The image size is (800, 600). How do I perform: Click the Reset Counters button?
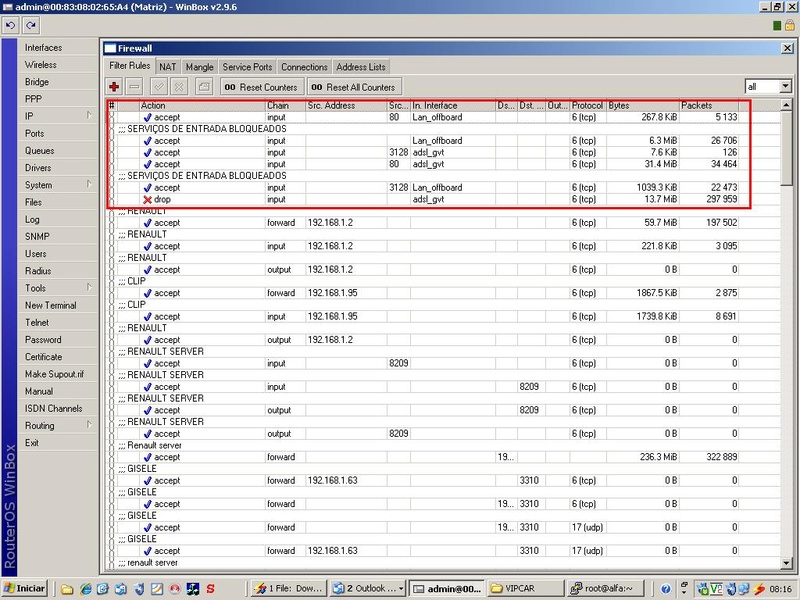[262, 87]
